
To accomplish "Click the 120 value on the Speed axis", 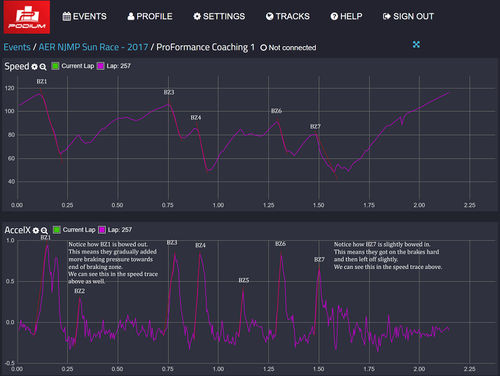I will pyautogui.click(x=10, y=88).
